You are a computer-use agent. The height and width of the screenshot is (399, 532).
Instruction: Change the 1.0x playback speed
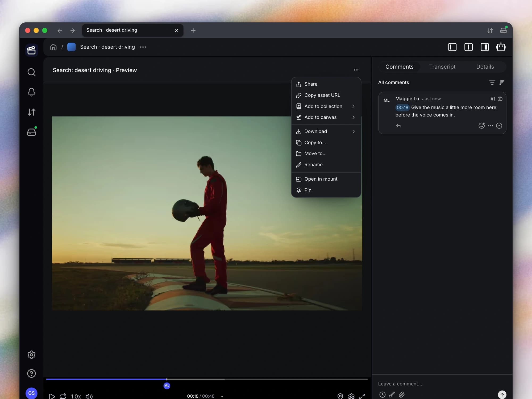coord(76,396)
